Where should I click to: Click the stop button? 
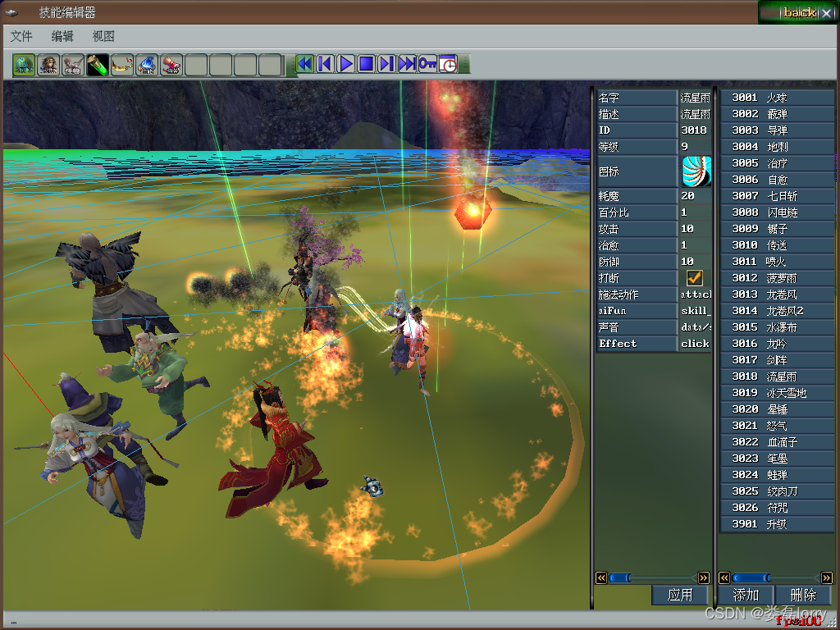point(367,64)
